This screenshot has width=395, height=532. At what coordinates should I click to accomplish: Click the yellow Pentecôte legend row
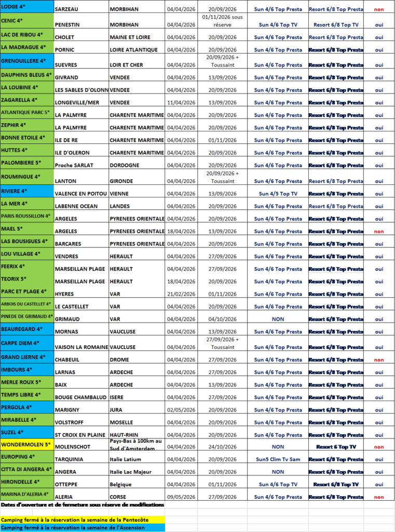[83, 520]
